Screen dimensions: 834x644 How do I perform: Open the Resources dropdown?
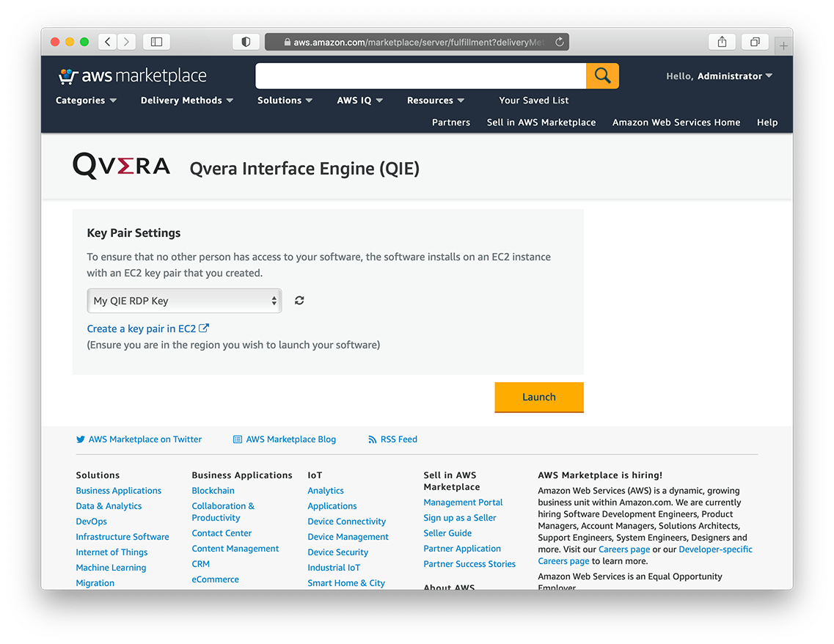coord(436,100)
